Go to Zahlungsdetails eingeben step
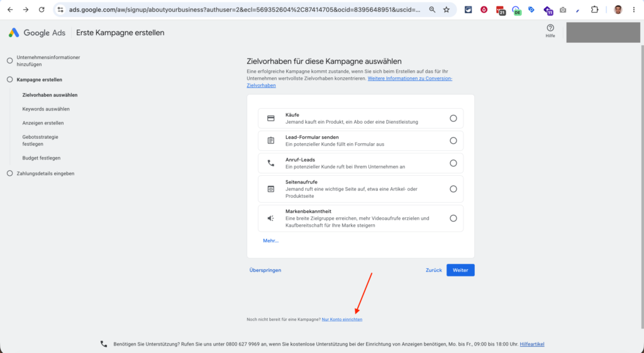Viewport: 644px width, 353px height. pyautogui.click(x=45, y=173)
